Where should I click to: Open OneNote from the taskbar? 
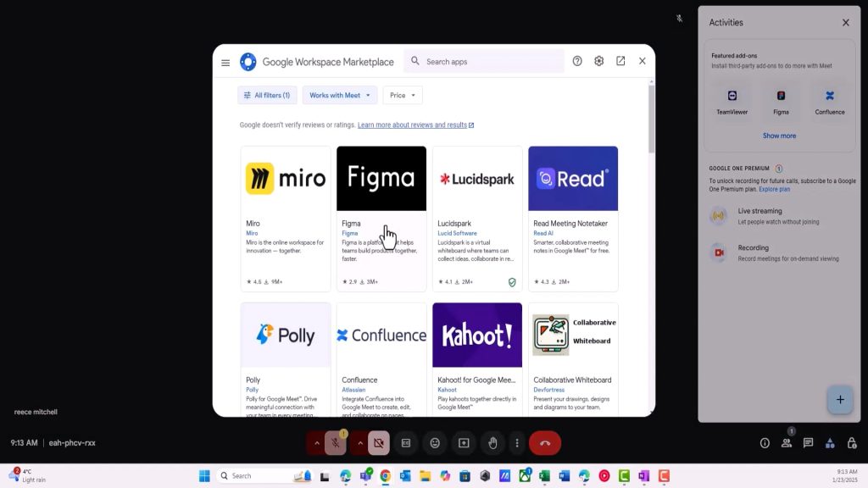644,476
